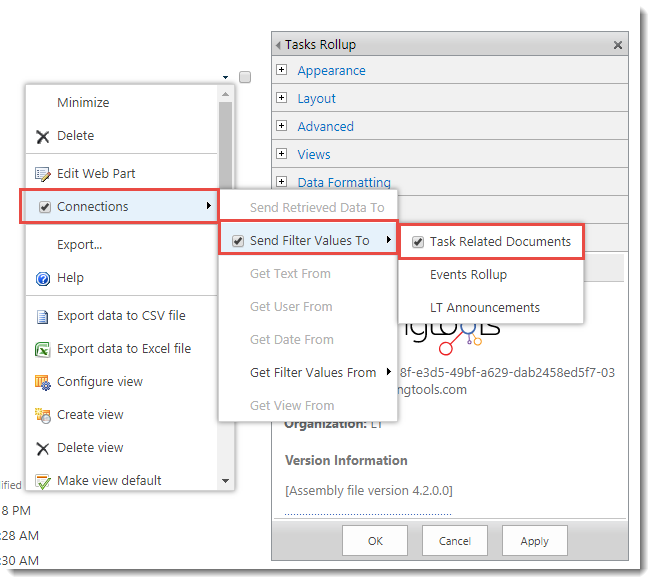
Task: Expand the Views section
Action: (282, 154)
